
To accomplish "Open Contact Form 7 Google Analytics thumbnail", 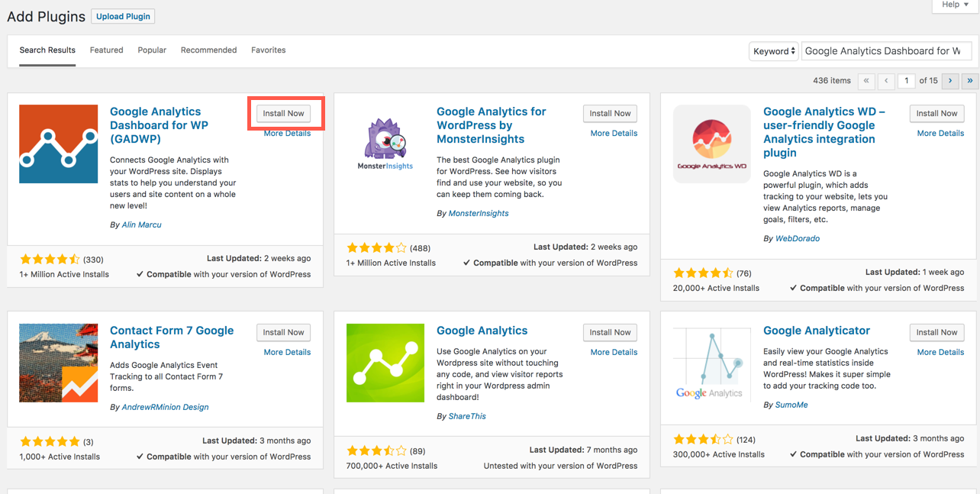I will 58,363.
